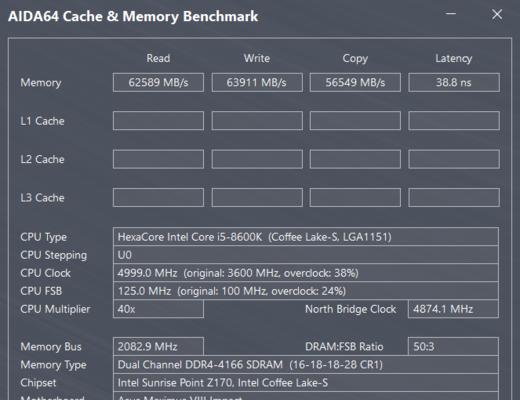Close the AIDA64 Cache & Memory Benchmark window
Viewport: 520px width, 400px height.
497,14
